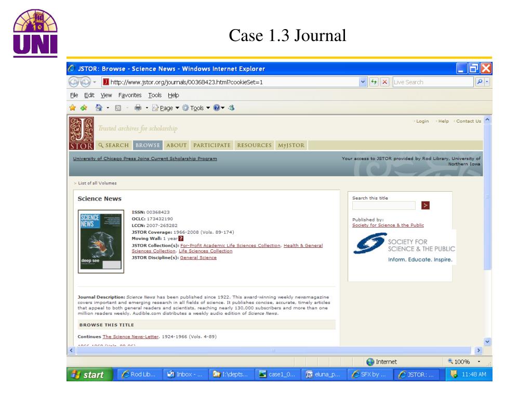Click the JSTOR page Help link
This screenshot has width=532, height=399.
(x=444, y=121)
